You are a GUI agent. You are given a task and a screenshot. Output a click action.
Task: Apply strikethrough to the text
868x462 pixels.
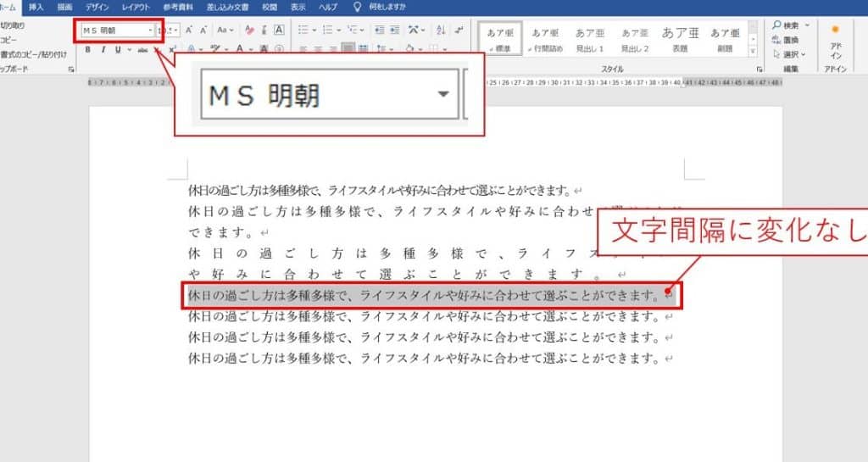point(142,49)
